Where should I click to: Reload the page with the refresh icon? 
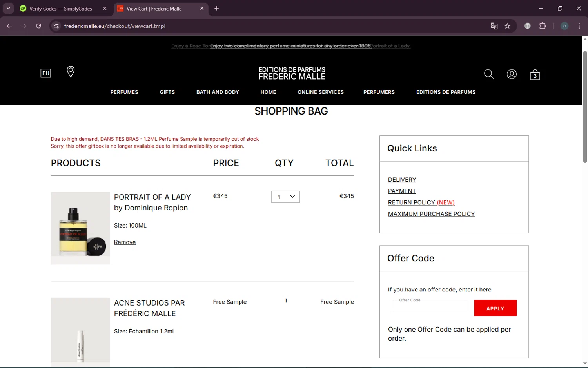point(38,26)
